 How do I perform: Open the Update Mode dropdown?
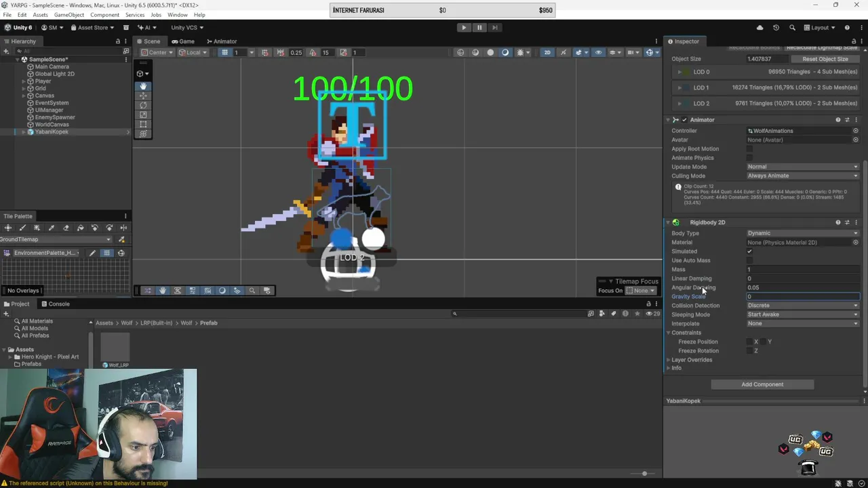tap(803, 167)
